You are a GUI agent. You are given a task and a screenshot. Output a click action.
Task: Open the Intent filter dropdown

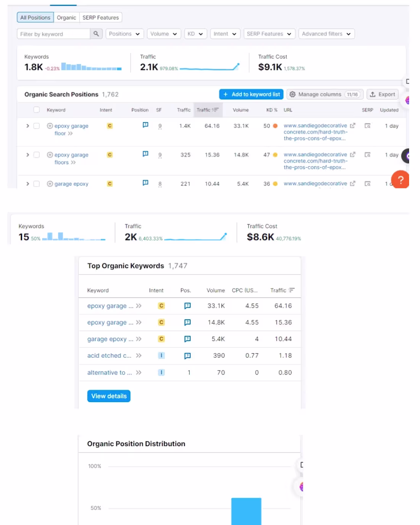click(225, 34)
